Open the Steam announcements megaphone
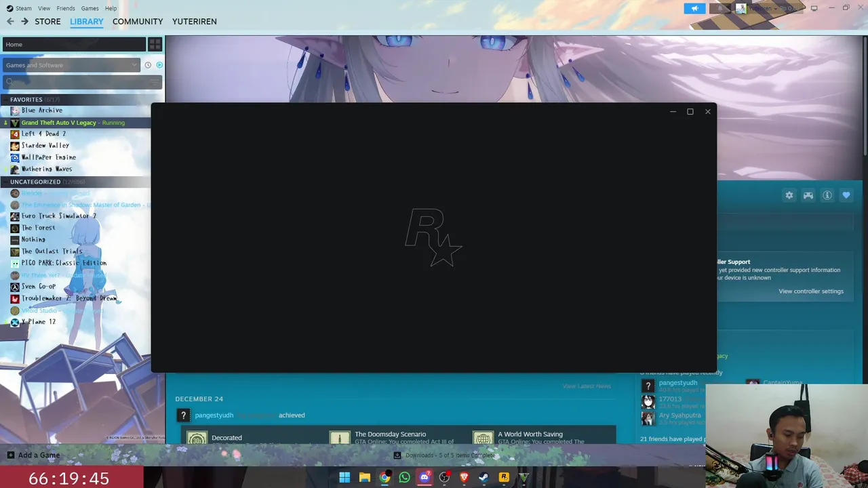868x488 pixels. 694,8
